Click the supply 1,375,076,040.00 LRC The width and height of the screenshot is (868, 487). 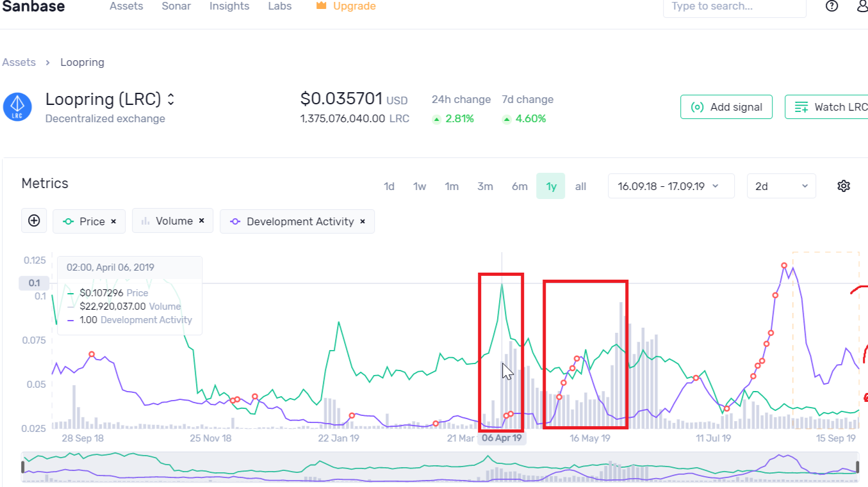(x=354, y=118)
